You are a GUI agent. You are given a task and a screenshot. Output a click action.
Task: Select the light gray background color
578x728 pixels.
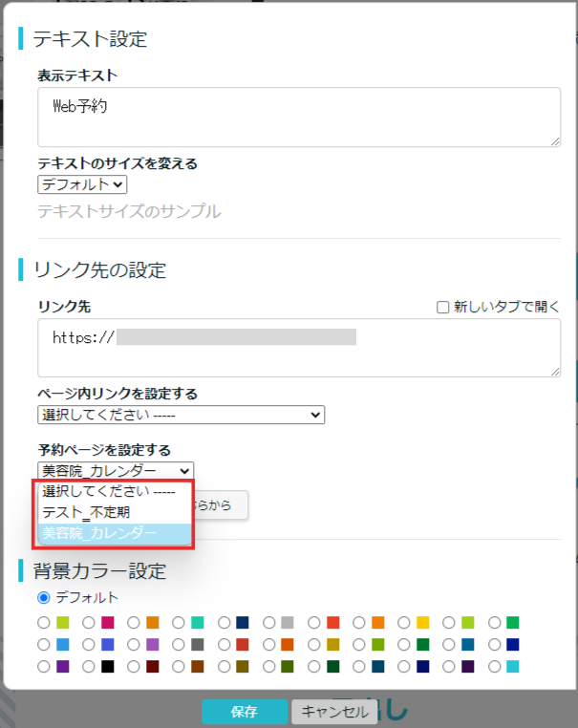[x=269, y=622]
